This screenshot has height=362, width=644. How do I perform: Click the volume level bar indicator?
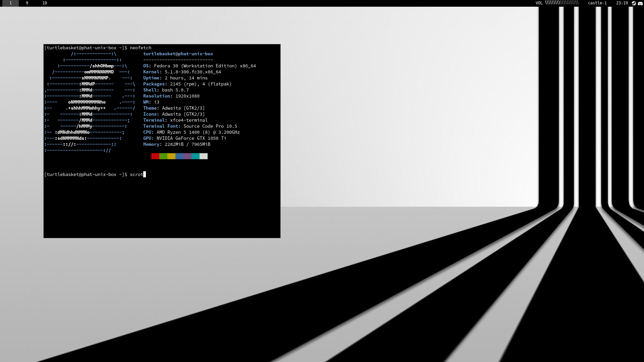coord(562,3)
